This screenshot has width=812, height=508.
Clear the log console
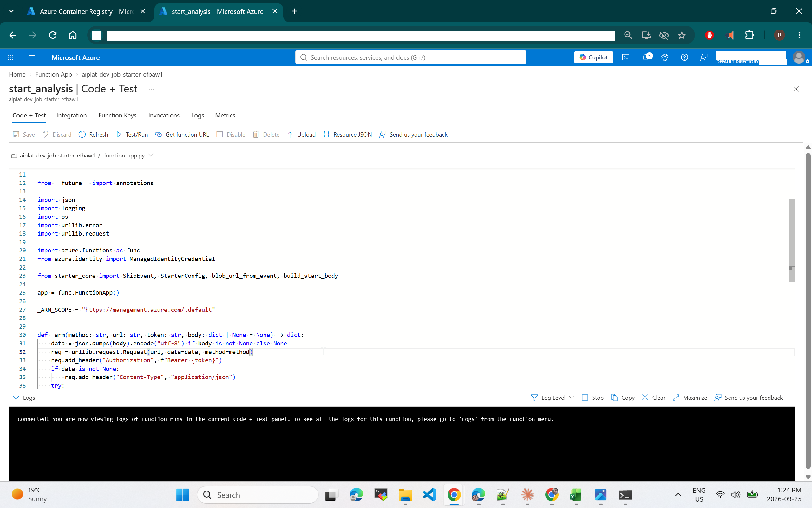pyautogui.click(x=653, y=398)
